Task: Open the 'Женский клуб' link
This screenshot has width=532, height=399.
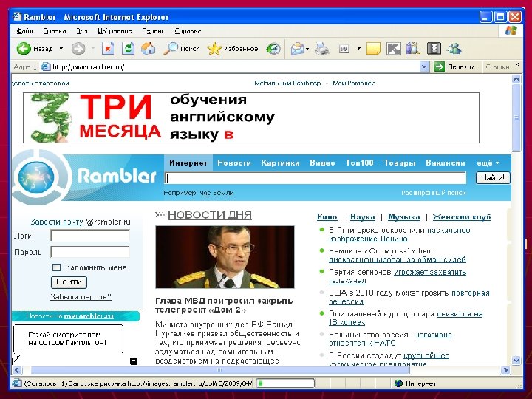Action: (462, 217)
